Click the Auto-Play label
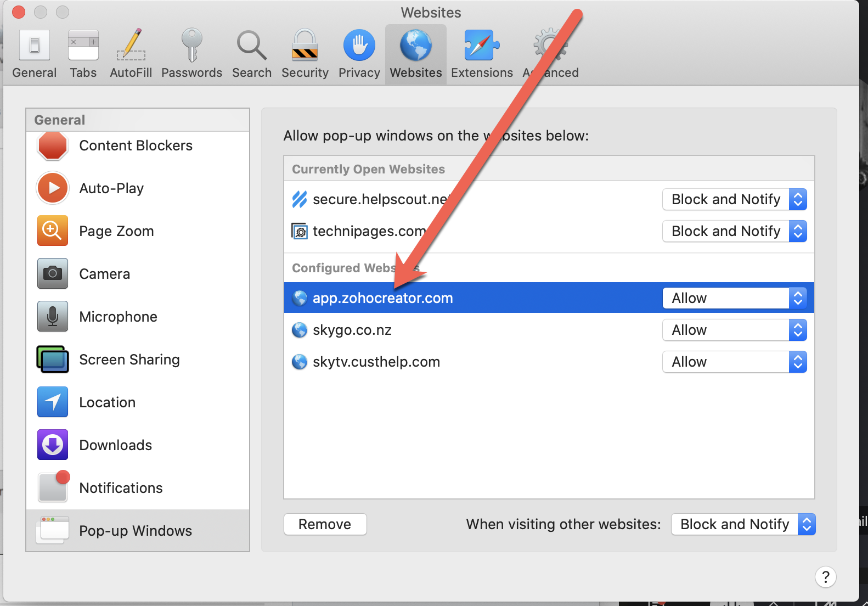Viewport: 868px width, 606px height. pyautogui.click(x=111, y=188)
